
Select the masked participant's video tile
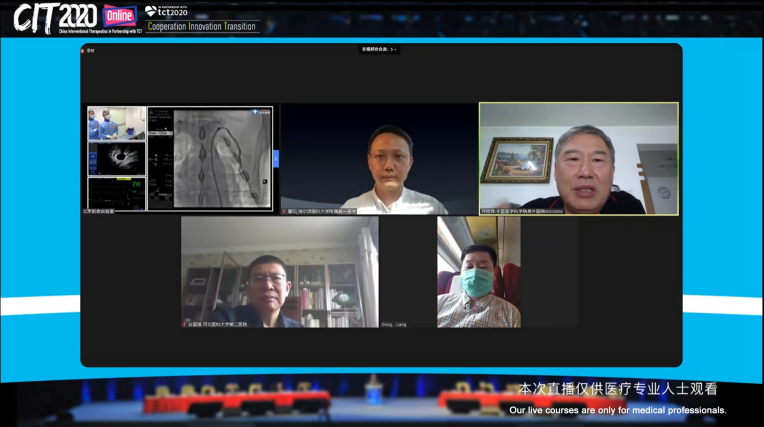coord(478,272)
